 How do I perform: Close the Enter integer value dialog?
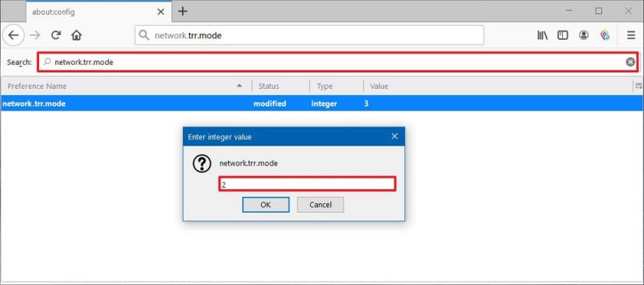coord(395,136)
